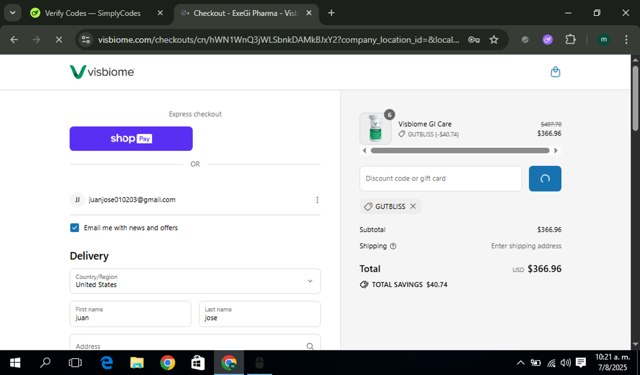This screenshot has height=375, width=640.
Task: Open the notification center icon
Action: pos(581,362)
